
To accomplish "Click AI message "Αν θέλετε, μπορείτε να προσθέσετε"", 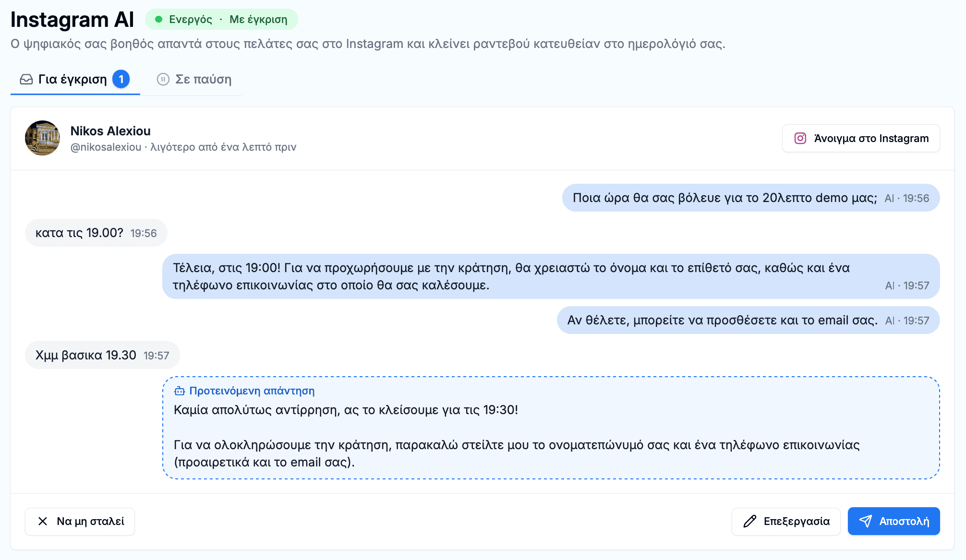I will [748, 320].
